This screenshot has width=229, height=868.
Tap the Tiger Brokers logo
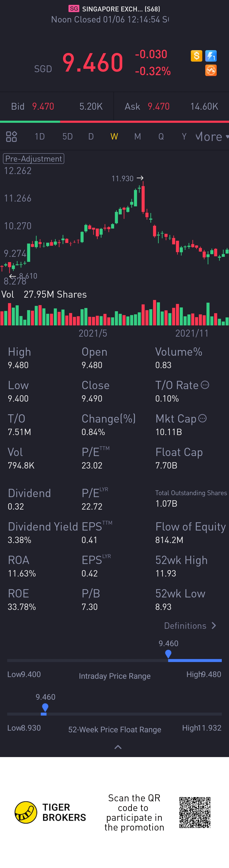[26, 812]
